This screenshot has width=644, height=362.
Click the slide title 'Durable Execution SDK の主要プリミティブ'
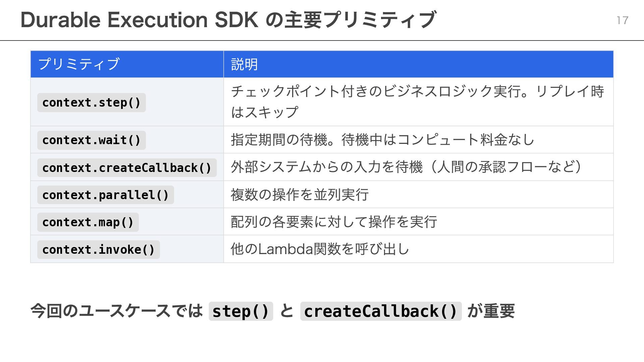[228, 20]
